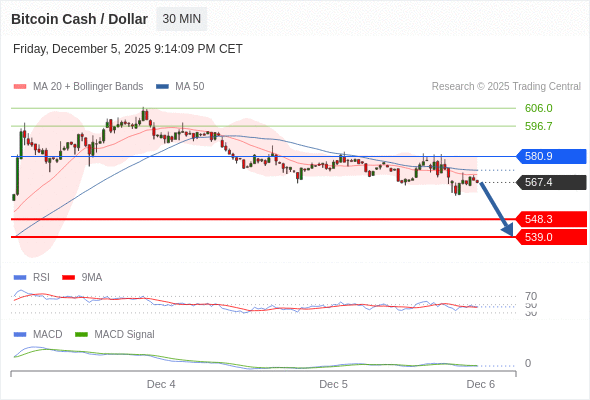Screen dimensions: 590x400
Task: Click the red 548.3 support price tag
Action: tap(551, 219)
